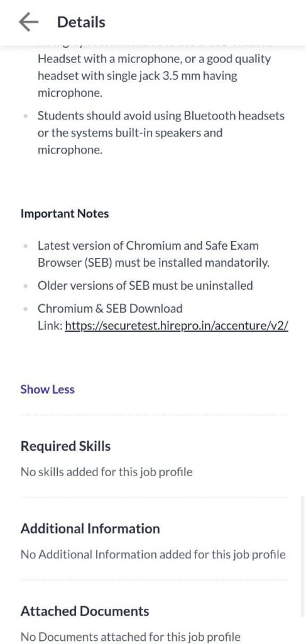Select the Additional Information heading
Screen dimensions: 306x644
coord(90,528)
